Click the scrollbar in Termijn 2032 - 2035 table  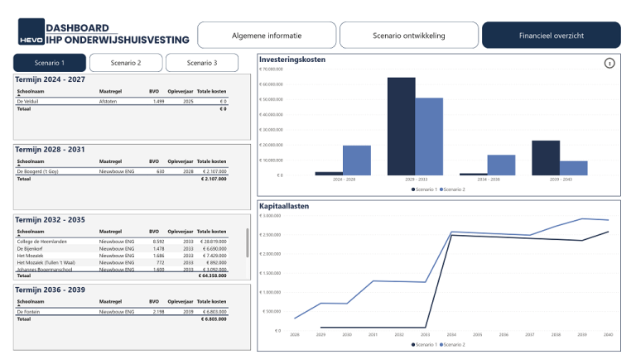pos(248,242)
